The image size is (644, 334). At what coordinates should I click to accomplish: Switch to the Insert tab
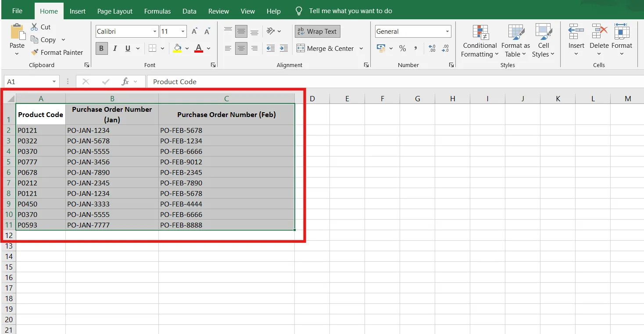coord(78,11)
